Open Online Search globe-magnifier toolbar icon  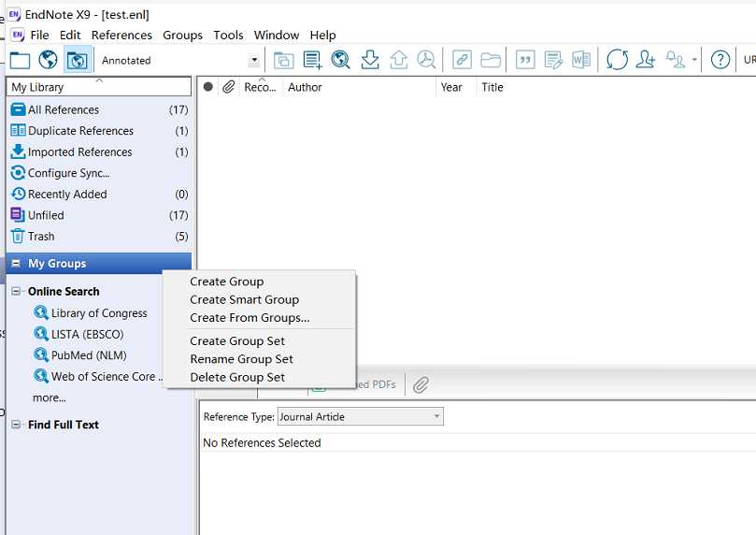pyautogui.click(x=341, y=60)
